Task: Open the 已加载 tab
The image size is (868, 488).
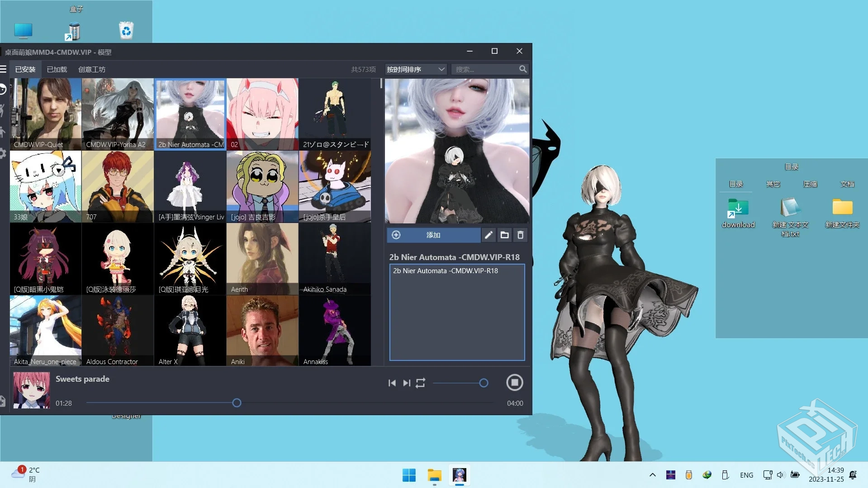Action: tap(57, 69)
